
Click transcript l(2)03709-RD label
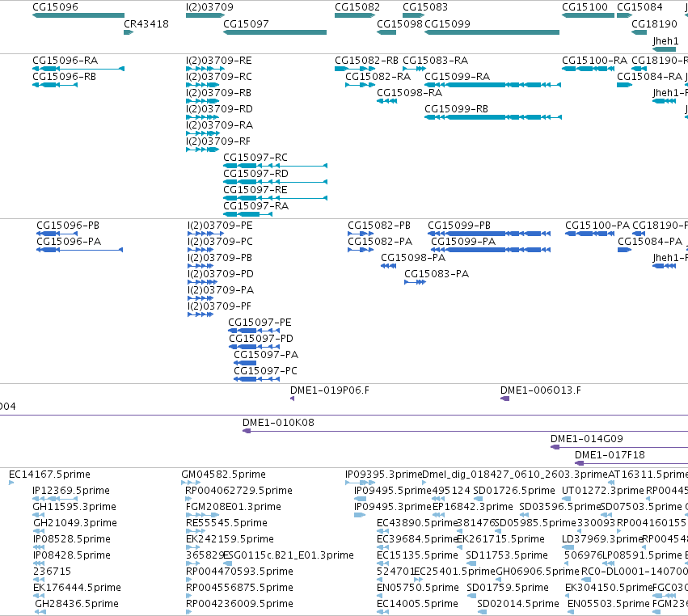tap(219, 109)
